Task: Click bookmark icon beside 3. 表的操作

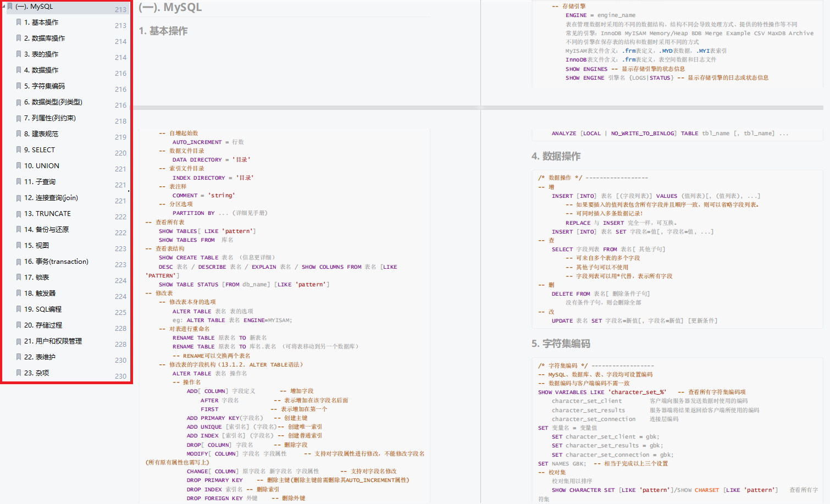Action: coord(19,54)
